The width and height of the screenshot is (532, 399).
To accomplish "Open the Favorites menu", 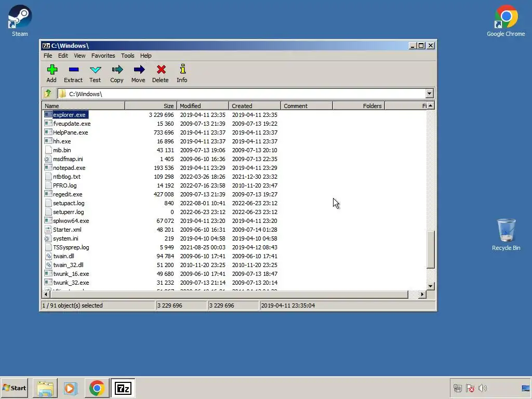I will [x=103, y=56].
